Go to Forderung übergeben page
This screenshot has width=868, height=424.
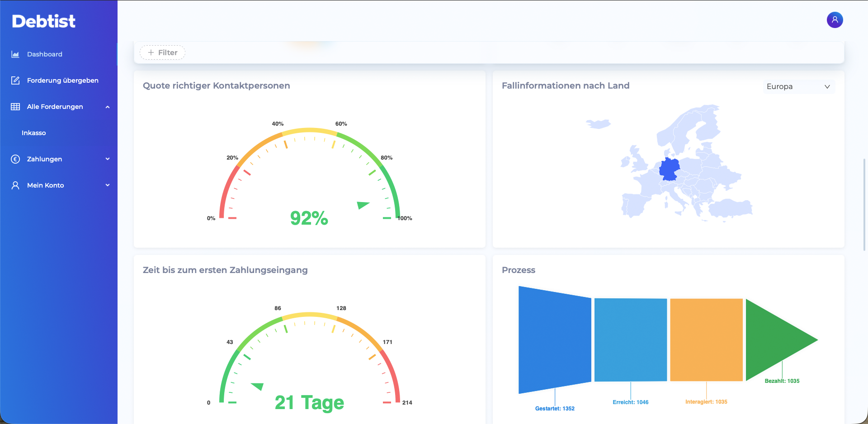(63, 80)
